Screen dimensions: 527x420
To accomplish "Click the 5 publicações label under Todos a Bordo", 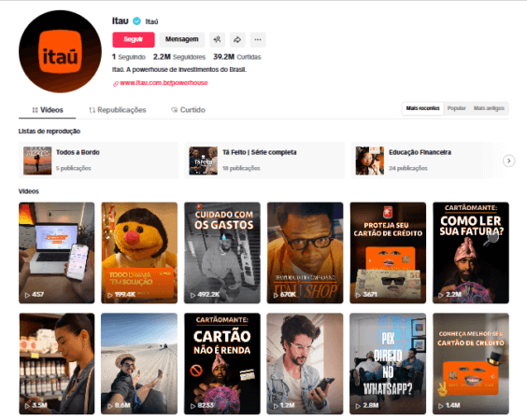I will click(74, 168).
